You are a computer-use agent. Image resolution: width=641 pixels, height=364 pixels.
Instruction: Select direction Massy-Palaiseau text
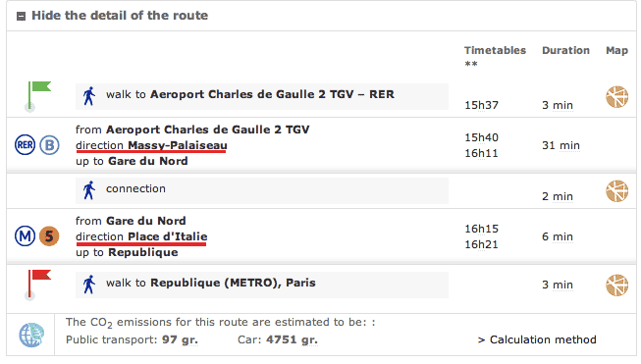151,145
